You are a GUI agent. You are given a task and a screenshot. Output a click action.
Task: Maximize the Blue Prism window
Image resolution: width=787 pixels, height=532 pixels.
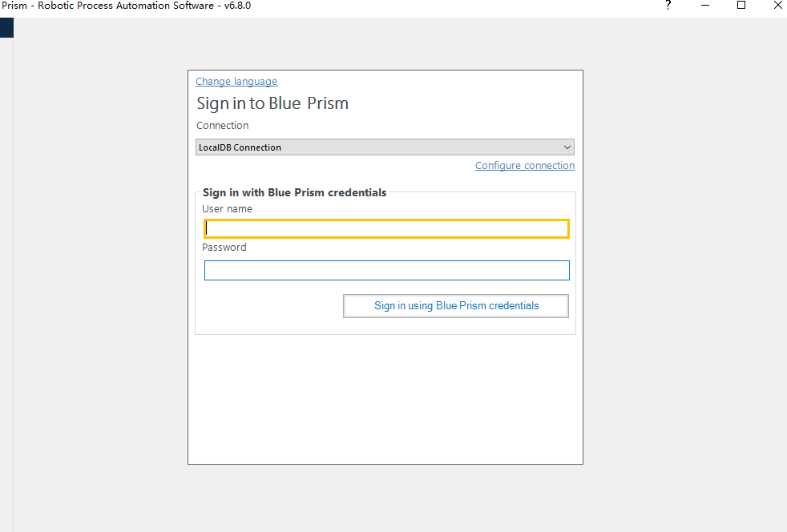click(741, 6)
